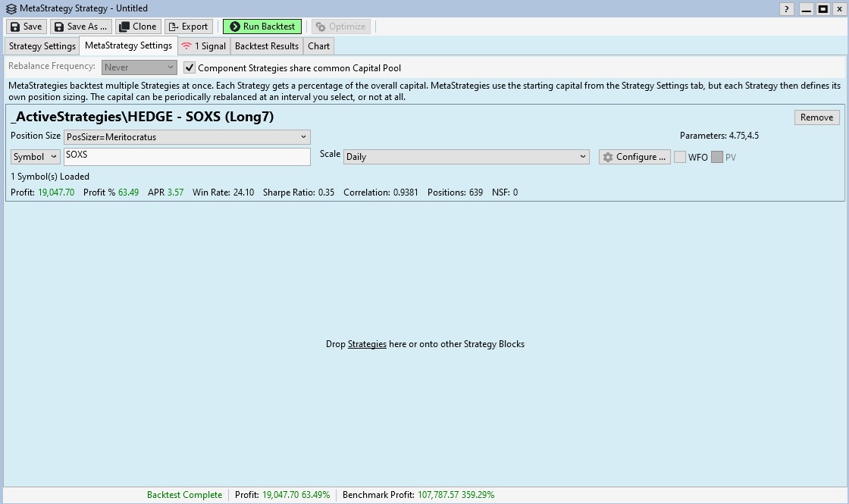Remove the HEDGE - SOXS strategy block
849x504 pixels.
click(816, 117)
